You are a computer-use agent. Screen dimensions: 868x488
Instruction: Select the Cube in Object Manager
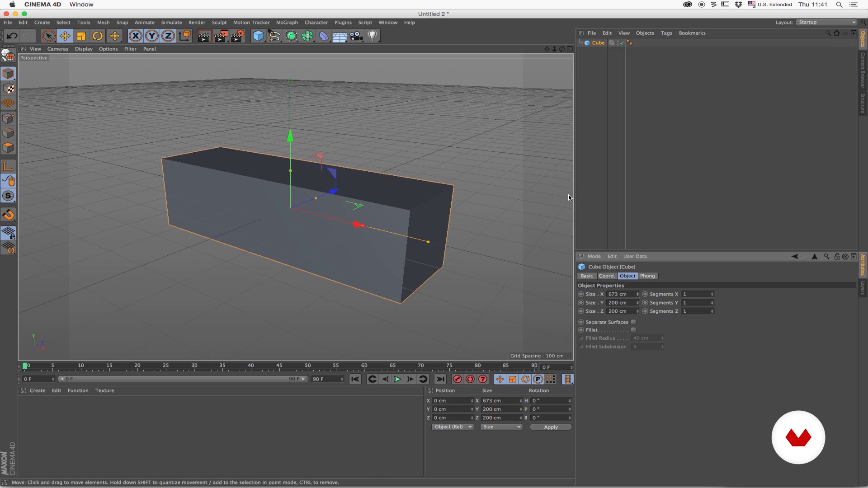click(x=598, y=43)
